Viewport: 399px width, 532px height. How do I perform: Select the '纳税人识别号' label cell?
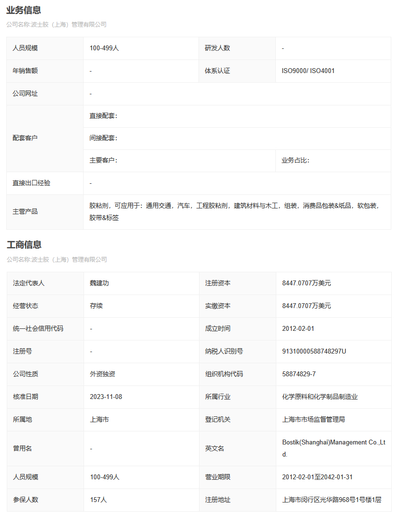[x=237, y=352]
